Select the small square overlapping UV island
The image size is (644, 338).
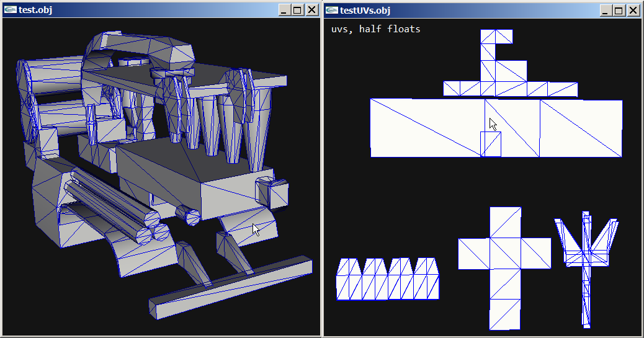[x=491, y=144]
